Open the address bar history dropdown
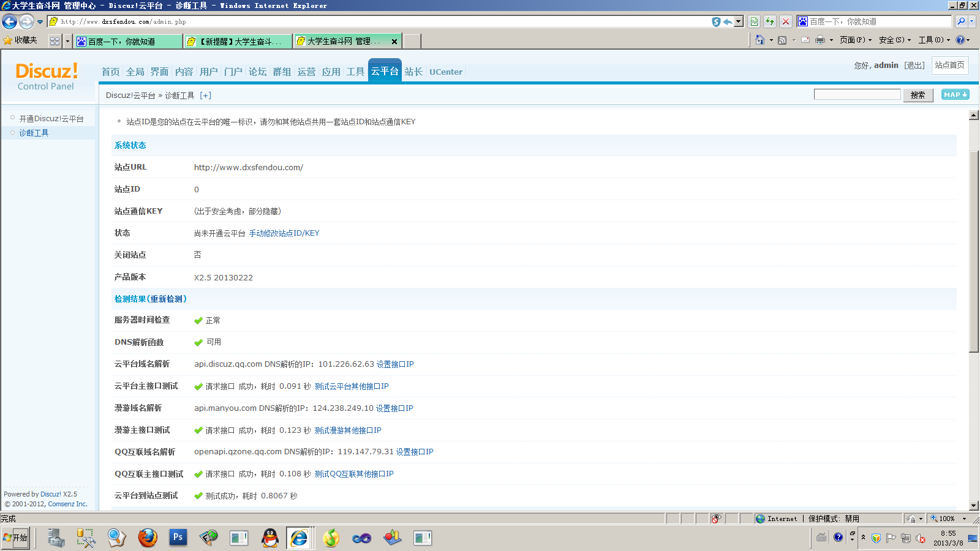Viewport: 980px width, 551px height. pos(739,21)
